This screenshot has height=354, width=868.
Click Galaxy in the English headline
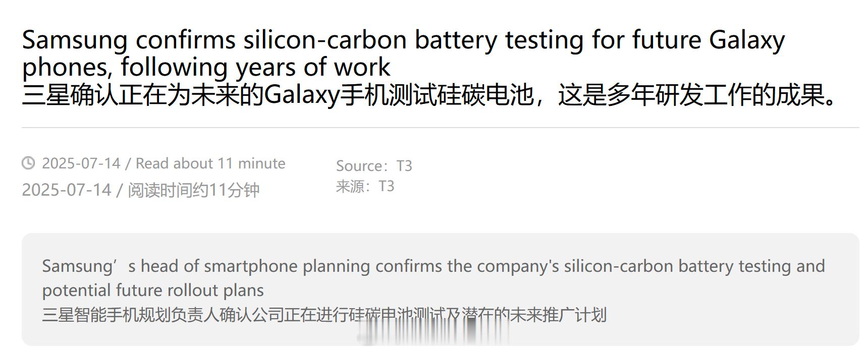coord(747,40)
